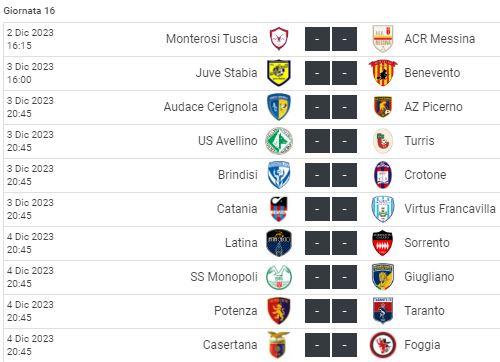The image size is (500, 362).
Task: Click the Catania club badge
Action: pos(279,209)
